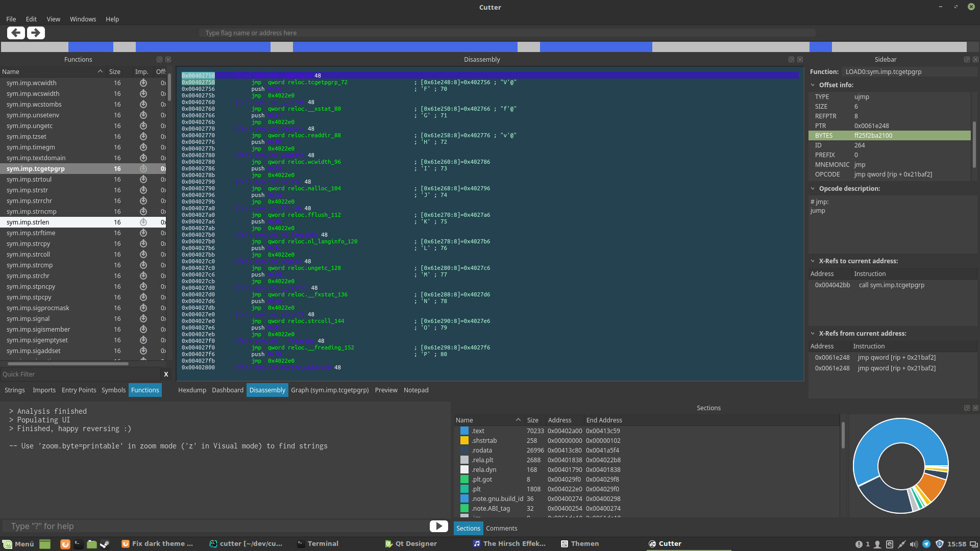Sort sections by Name column header
The image size is (980, 551).
(x=488, y=420)
